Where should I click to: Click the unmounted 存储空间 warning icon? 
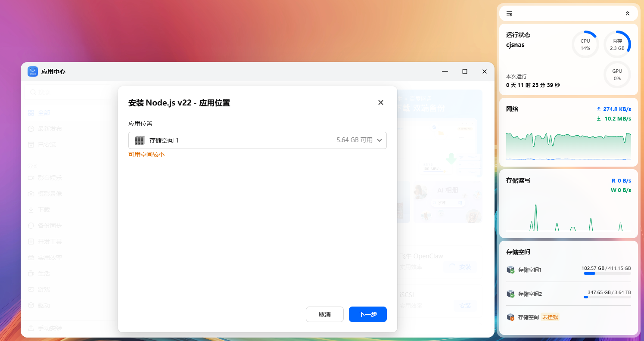tap(510, 317)
